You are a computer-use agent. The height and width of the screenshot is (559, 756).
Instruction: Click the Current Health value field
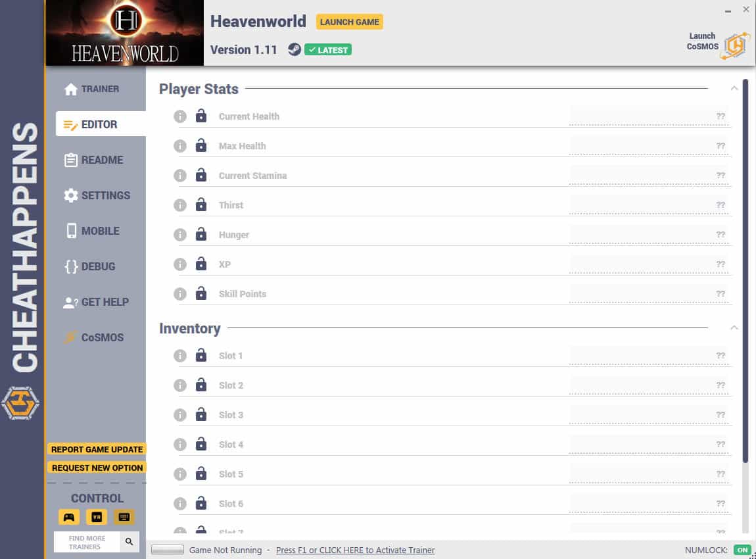pos(649,116)
